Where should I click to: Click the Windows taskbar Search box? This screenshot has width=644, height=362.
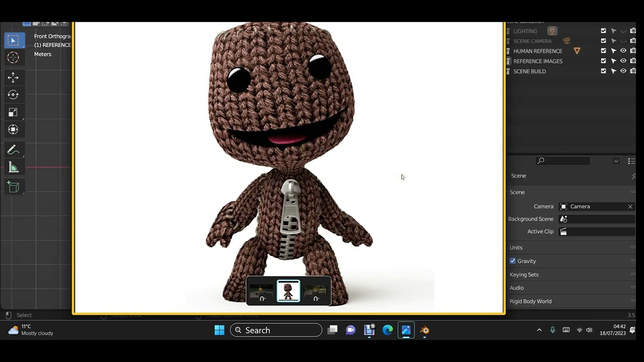(276, 330)
